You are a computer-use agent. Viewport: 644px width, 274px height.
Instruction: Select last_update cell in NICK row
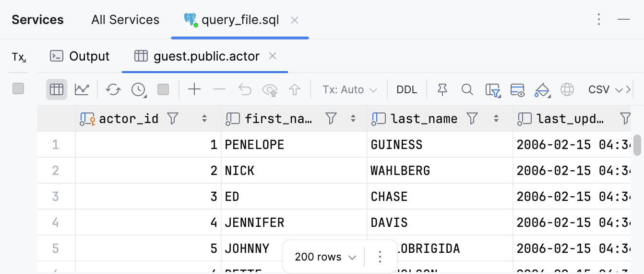click(x=573, y=170)
